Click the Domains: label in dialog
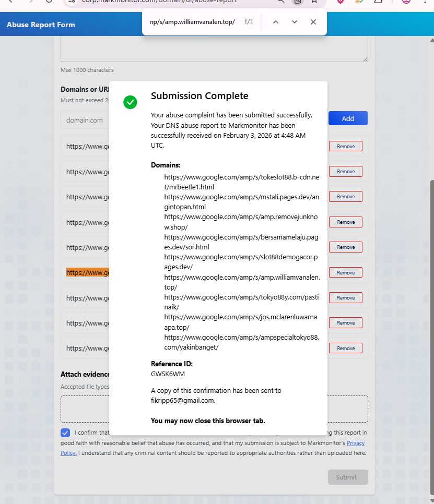 [x=166, y=165]
